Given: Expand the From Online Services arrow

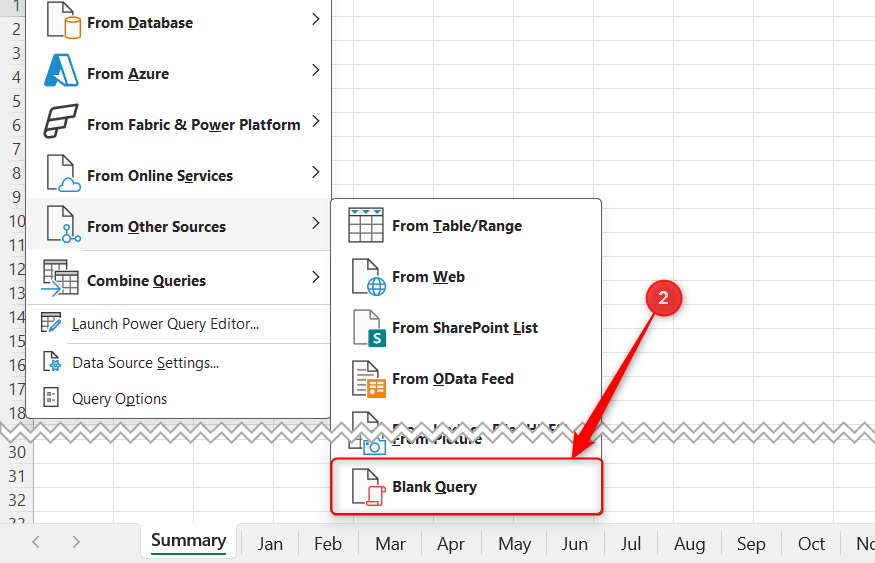Looking at the screenshot, I should 316,172.
